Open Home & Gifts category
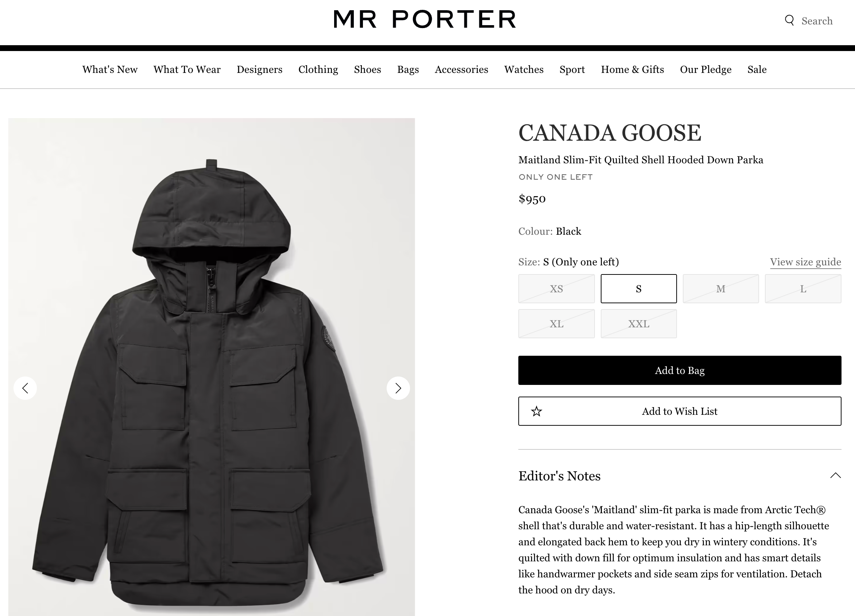Image resolution: width=855 pixels, height=616 pixels. 632,69
